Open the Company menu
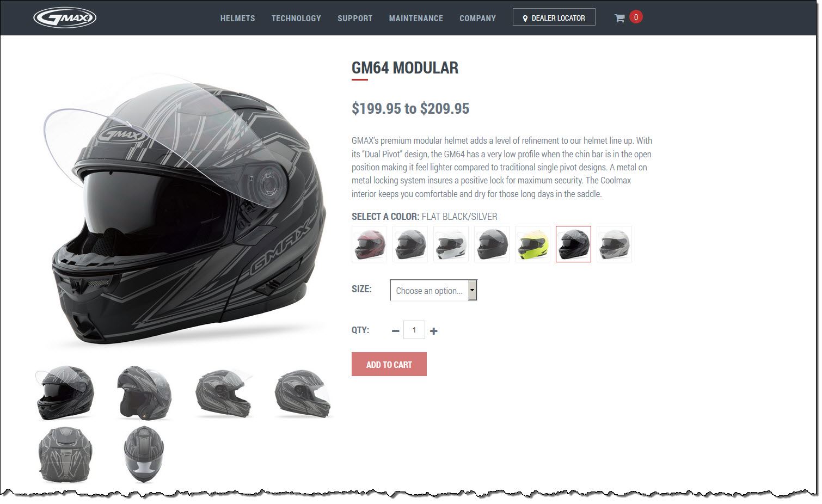The width and height of the screenshot is (822, 504). pos(477,19)
